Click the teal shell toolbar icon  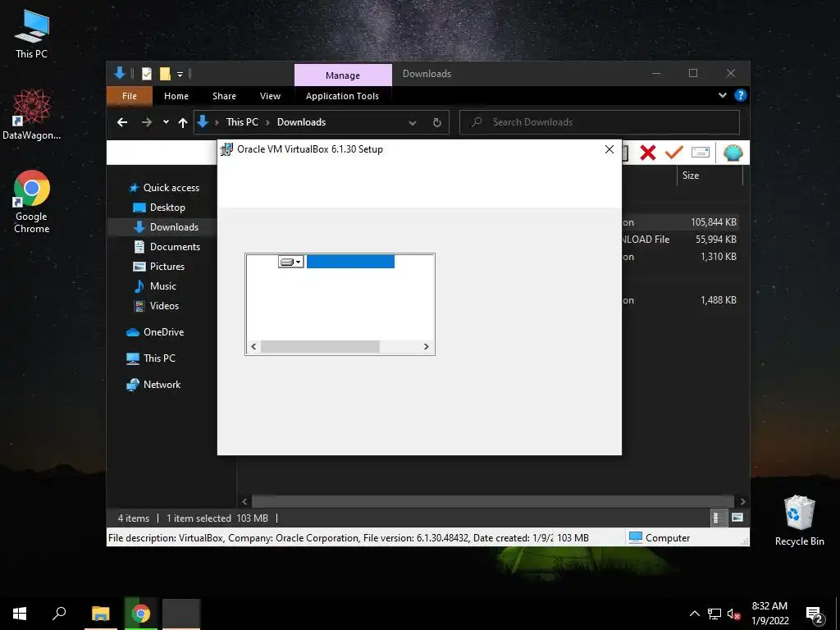(x=733, y=153)
